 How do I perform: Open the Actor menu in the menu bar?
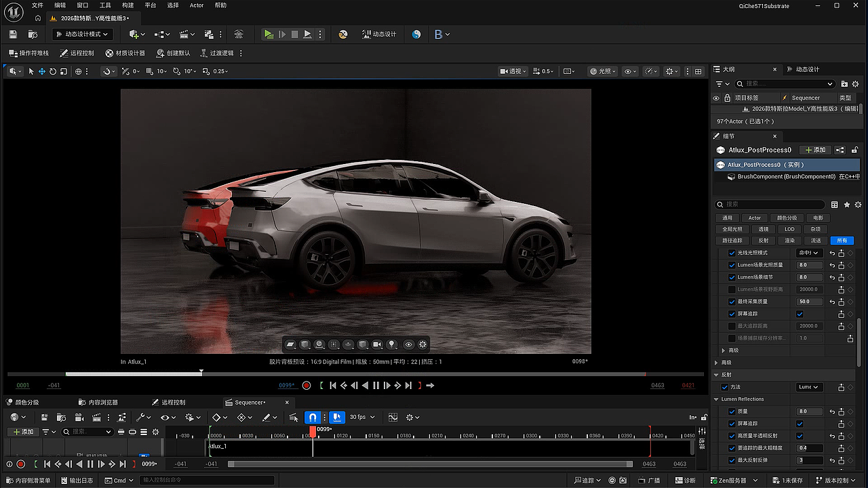click(x=197, y=5)
